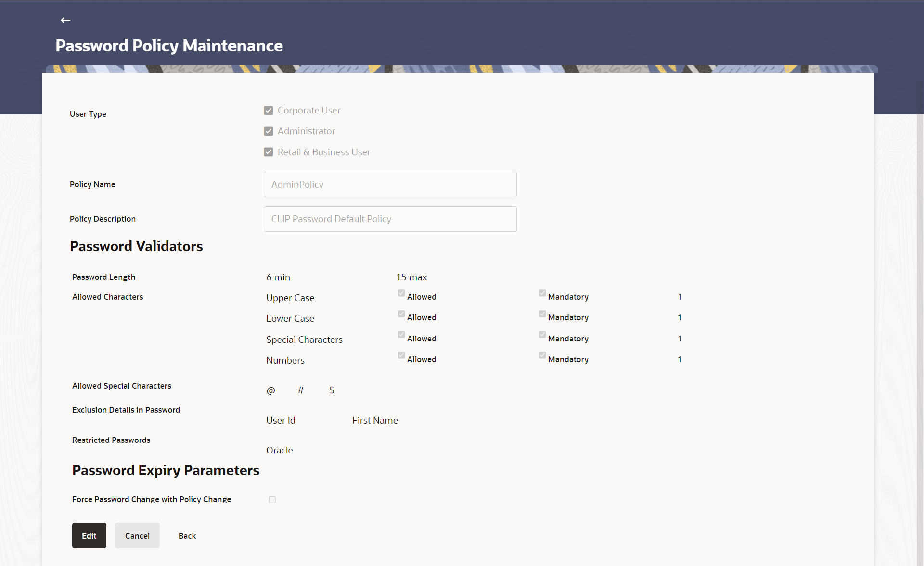Toggle Special Characters Allowed checkbox
The height and width of the screenshot is (566, 924).
pyautogui.click(x=401, y=335)
